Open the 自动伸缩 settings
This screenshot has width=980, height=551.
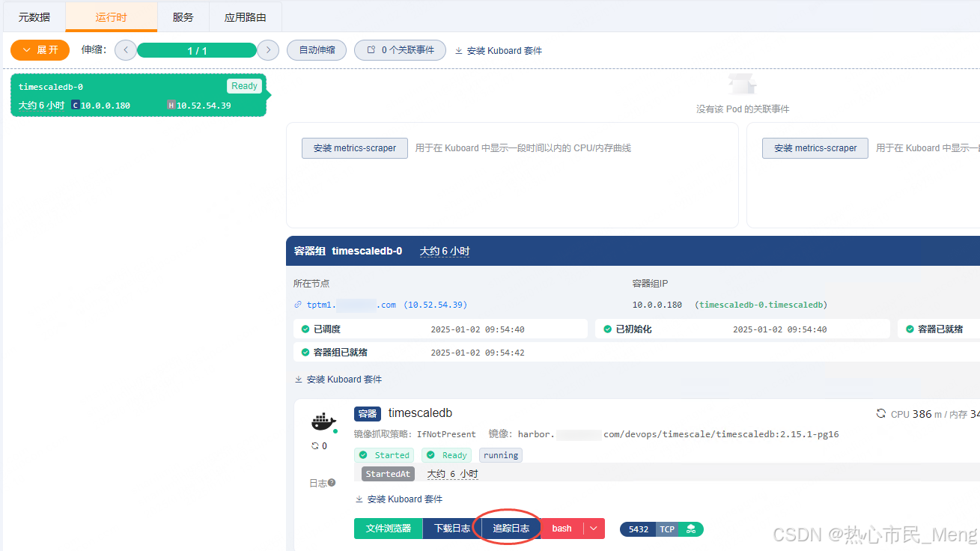317,50
